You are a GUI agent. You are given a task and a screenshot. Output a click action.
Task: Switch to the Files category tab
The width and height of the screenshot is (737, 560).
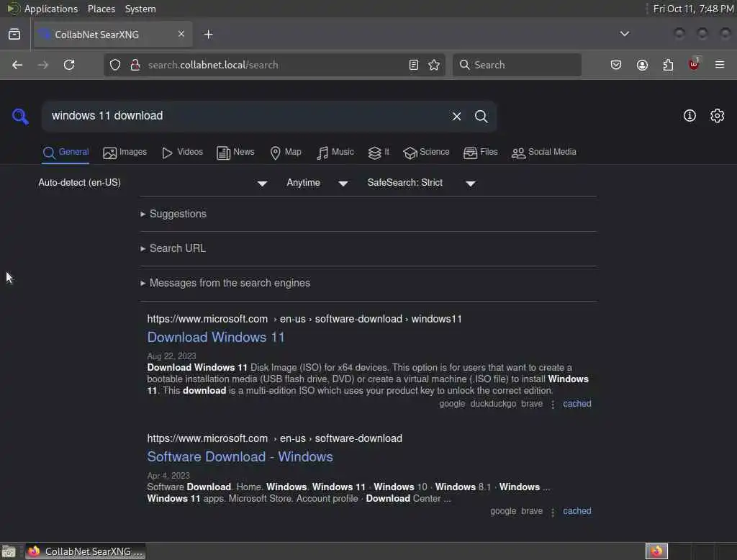click(480, 153)
